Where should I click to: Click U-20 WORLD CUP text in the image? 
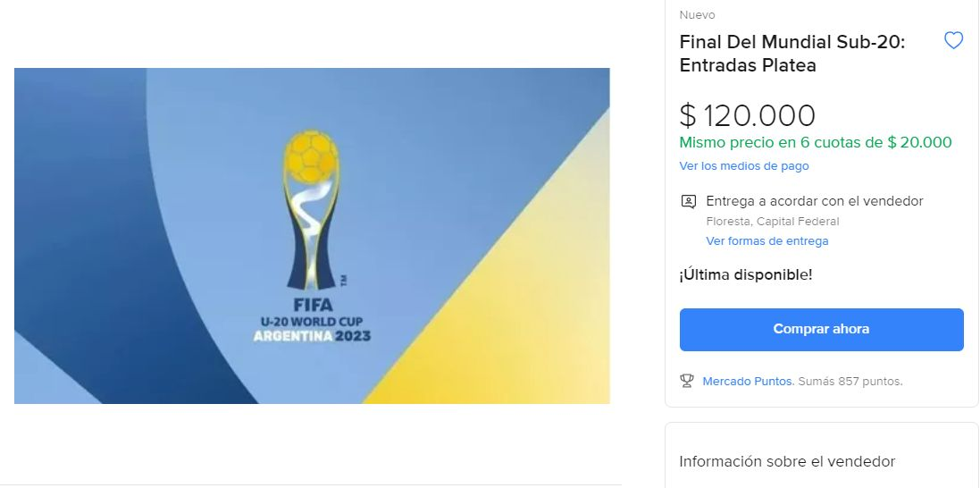pyautogui.click(x=312, y=321)
